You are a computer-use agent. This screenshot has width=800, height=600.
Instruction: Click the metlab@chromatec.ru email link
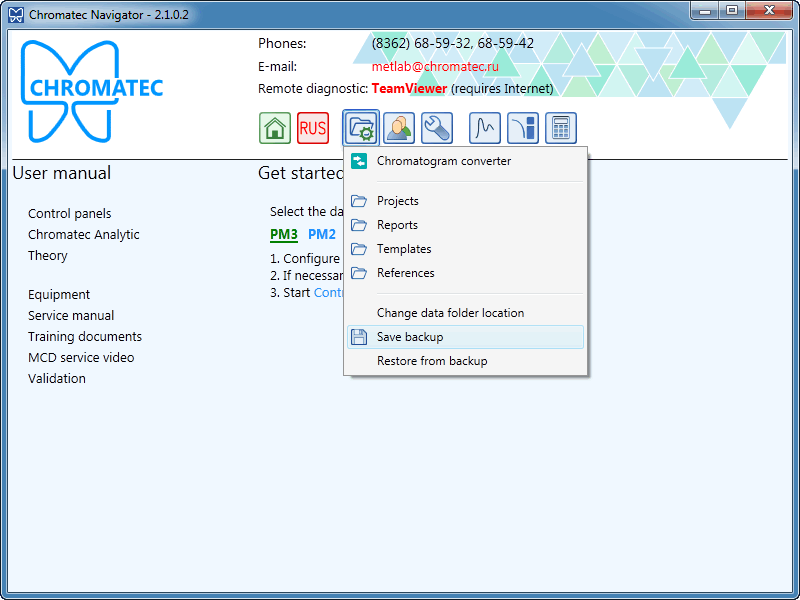(435, 66)
